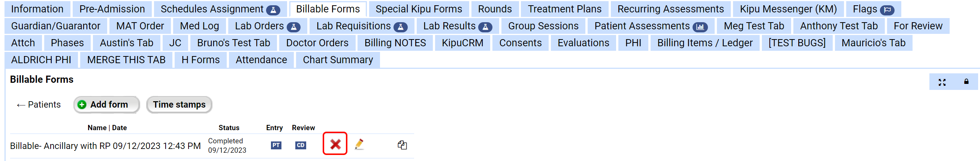Open the Treatment Plans tab

564,9
